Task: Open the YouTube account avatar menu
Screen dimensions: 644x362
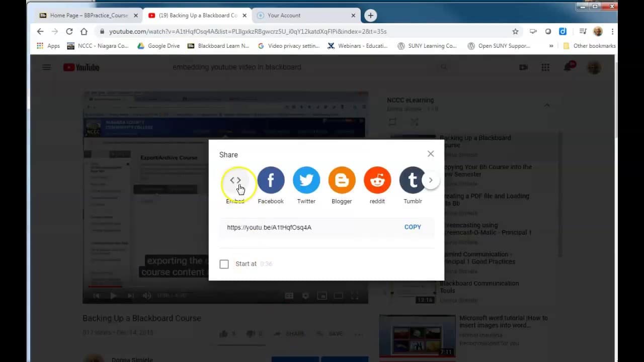Action: click(594, 67)
